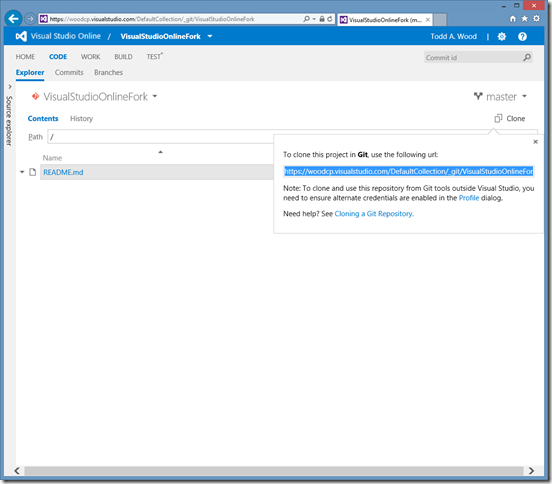Open browser tools gear icon
552x484 pixels.
536,19
